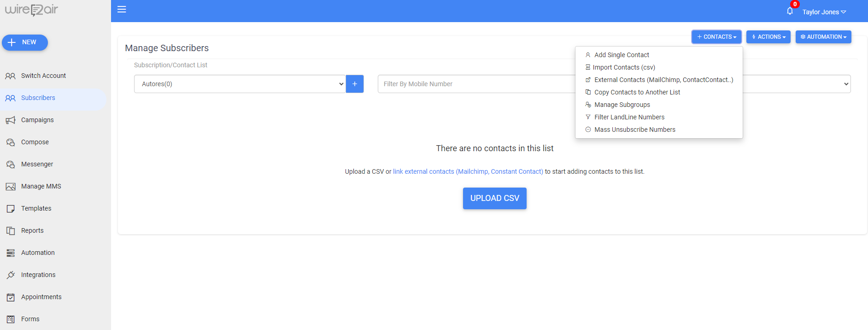Click the hamburger menu icon
Viewport: 868px width, 330px height.
tap(122, 9)
